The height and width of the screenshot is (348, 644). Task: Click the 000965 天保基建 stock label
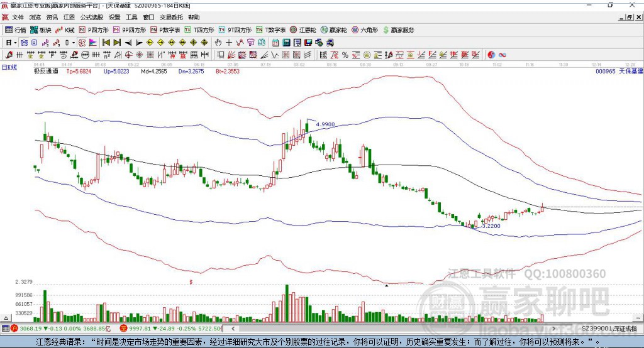[x=619, y=72]
